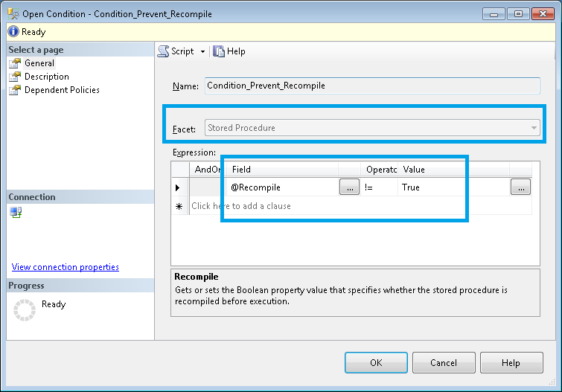The height and width of the screenshot is (392, 562).
Task: Click the @Recompile field cell
Action: [283, 187]
